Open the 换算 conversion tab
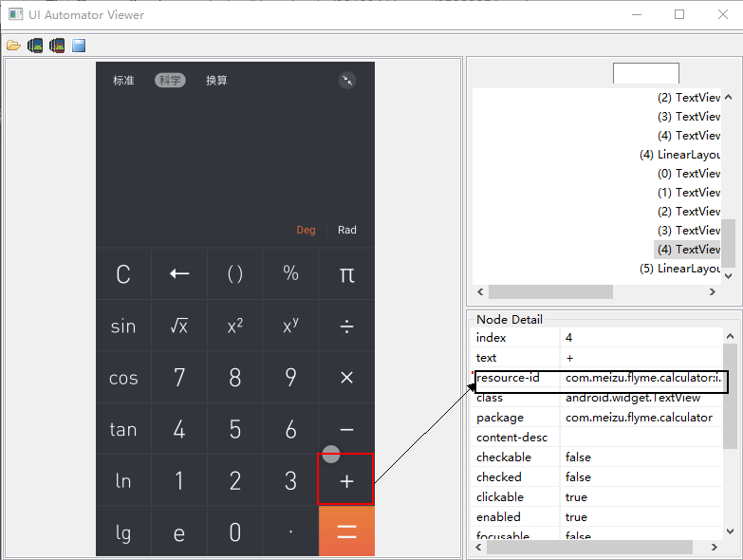Image resolution: width=743 pixels, height=560 pixels. click(216, 81)
